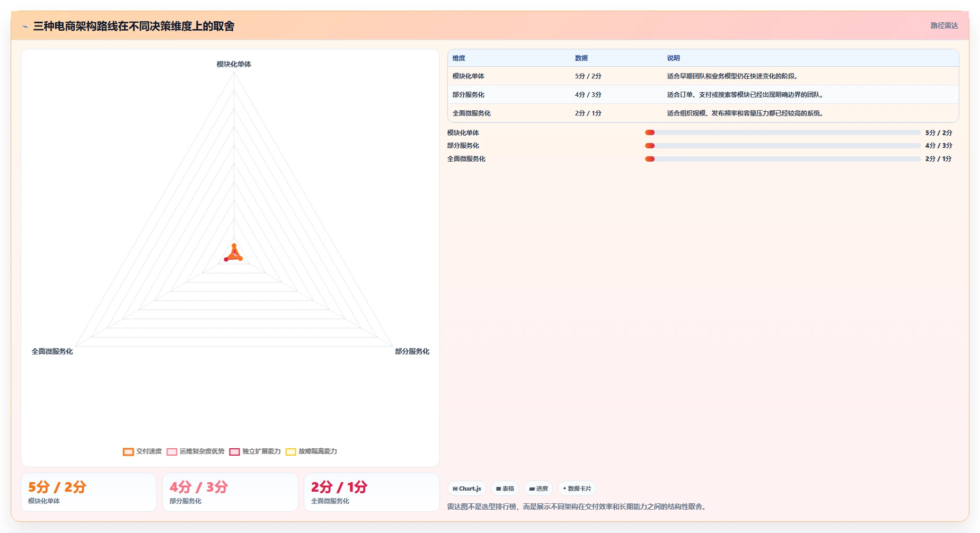Click the 部分服务化 radar axis label
The image size is (980, 533).
[412, 351]
